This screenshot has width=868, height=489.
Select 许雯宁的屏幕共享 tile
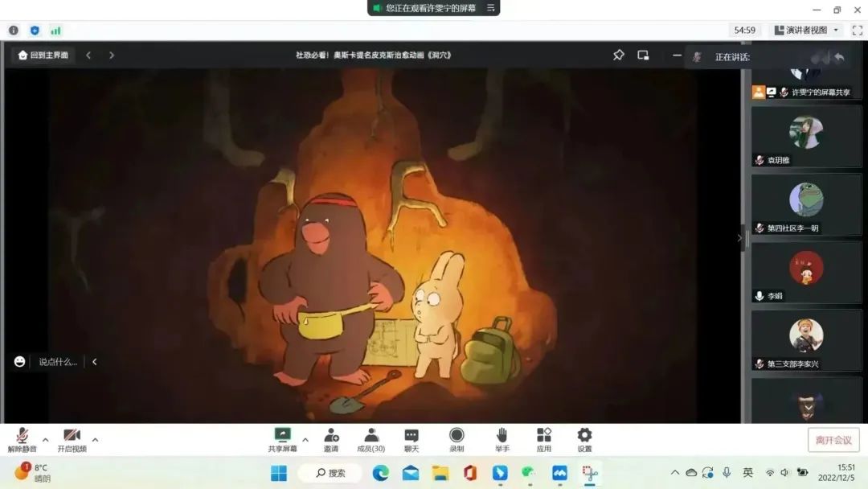[806, 84]
